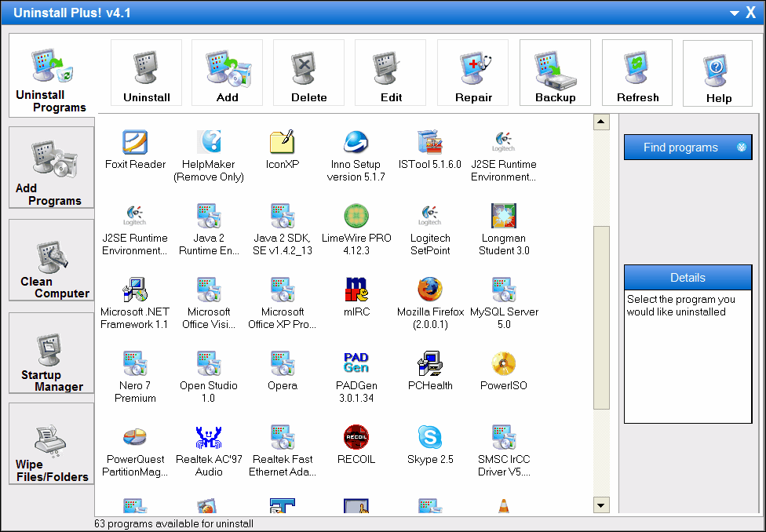Select the LimeWire PRO icon

click(x=356, y=217)
